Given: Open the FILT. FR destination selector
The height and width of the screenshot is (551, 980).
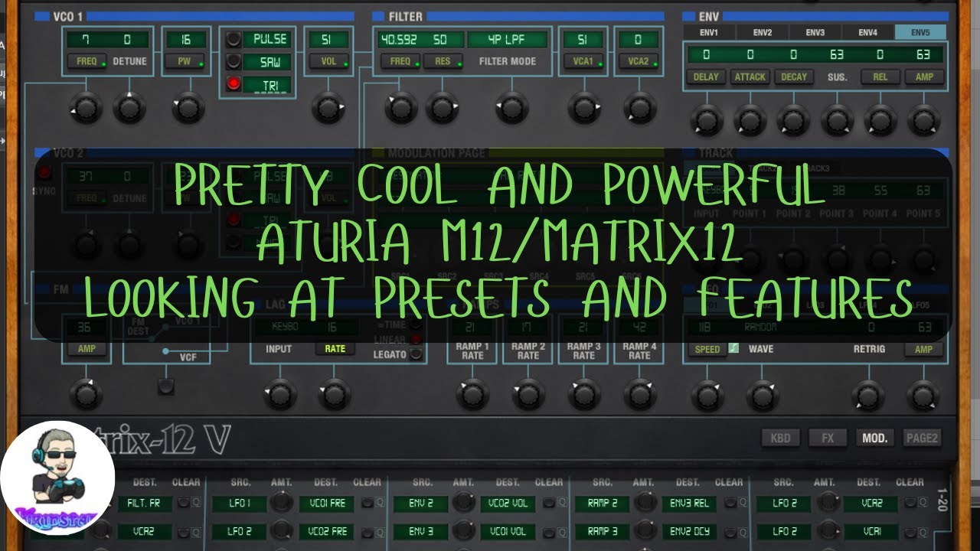Looking at the screenshot, I should click(x=145, y=504).
